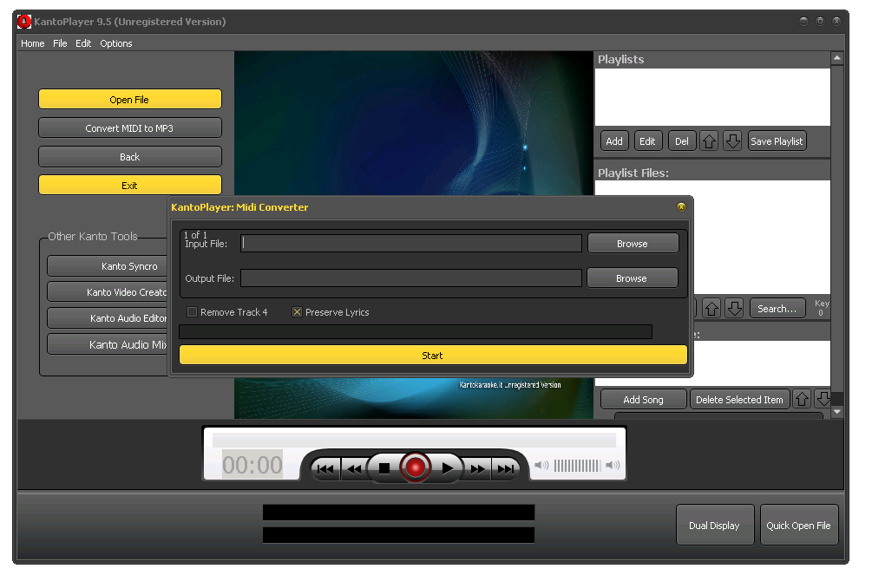Image resolution: width=872 pixels, height=588 pixels.
Task: Click the KantoPlayer app logo icon
Action: 24,22
